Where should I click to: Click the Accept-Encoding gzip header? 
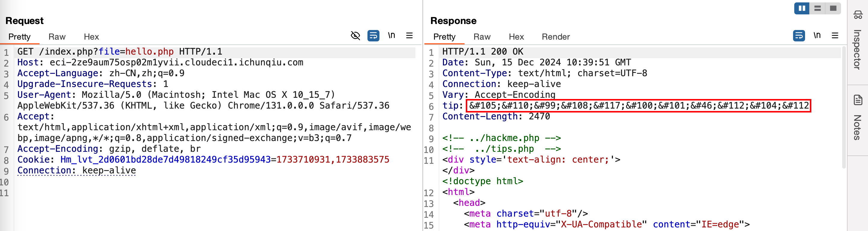[109, 149]
